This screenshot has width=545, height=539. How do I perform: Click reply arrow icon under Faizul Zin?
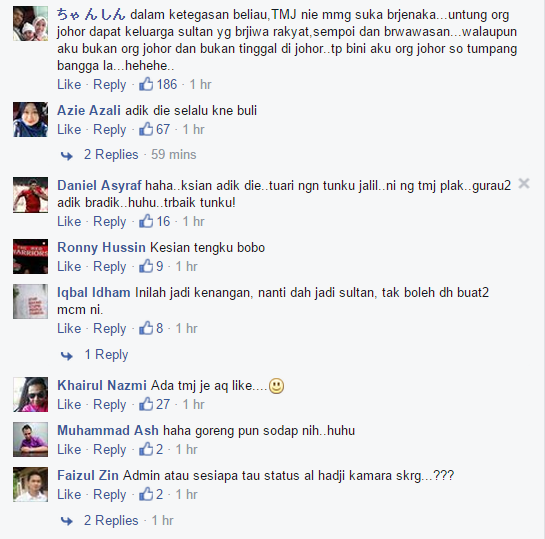tap(67, 521)
